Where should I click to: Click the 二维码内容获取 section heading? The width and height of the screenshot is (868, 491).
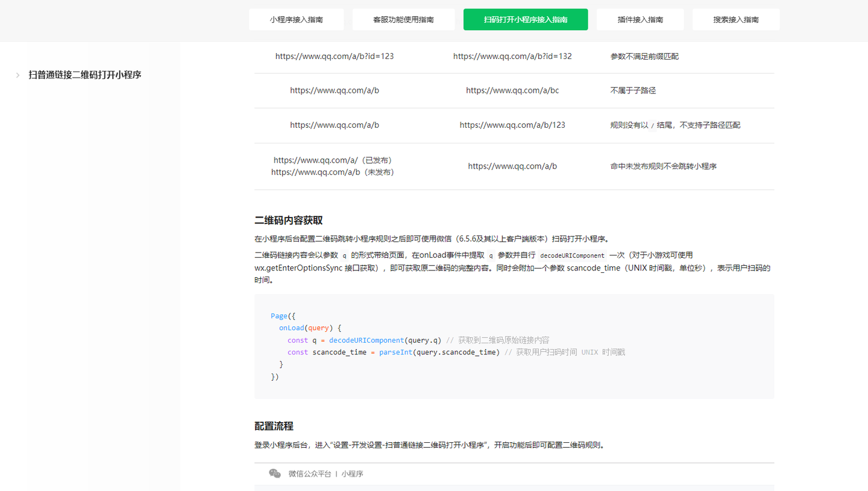(x=288, y=220)
